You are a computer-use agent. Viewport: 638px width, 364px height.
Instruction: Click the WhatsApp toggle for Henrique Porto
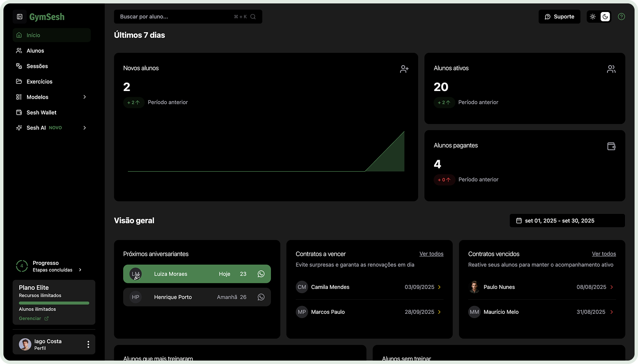click(x=261, y=297)
